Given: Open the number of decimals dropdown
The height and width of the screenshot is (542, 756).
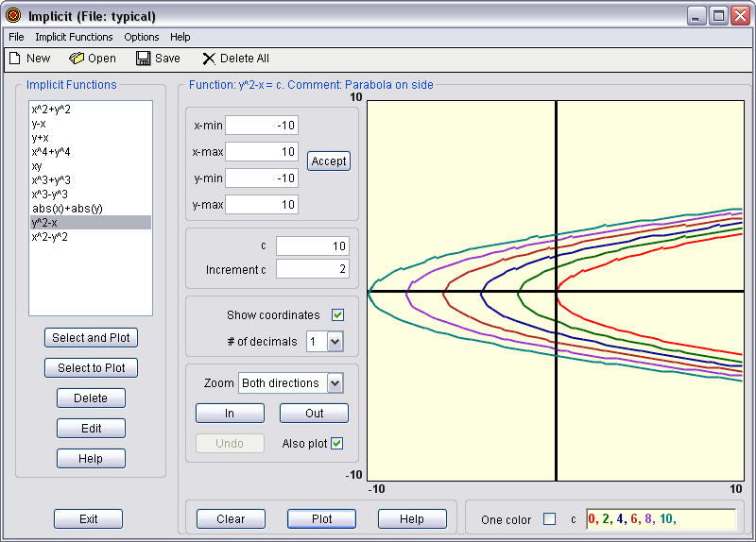Looking at the screenshot, I should tap(335, 342).
